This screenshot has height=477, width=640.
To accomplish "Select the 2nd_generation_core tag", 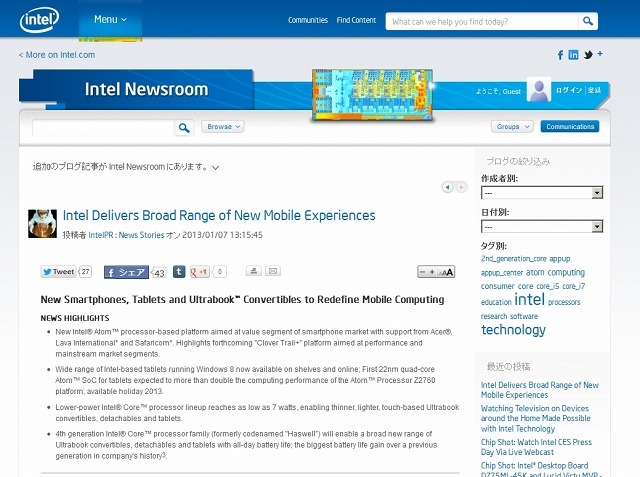I will [513, 259].
